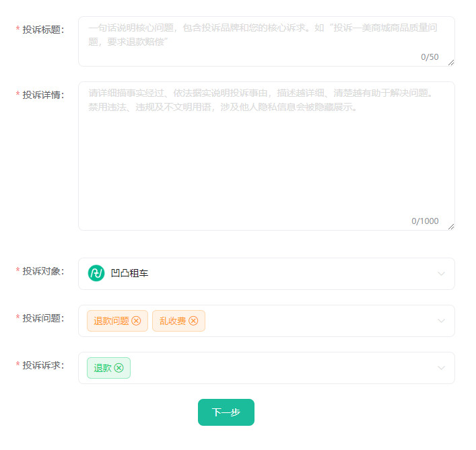The height and width of the screenshot is (450, 476).
Task: Click the 投诉诉求 label
Action: (x=43, y=365)
